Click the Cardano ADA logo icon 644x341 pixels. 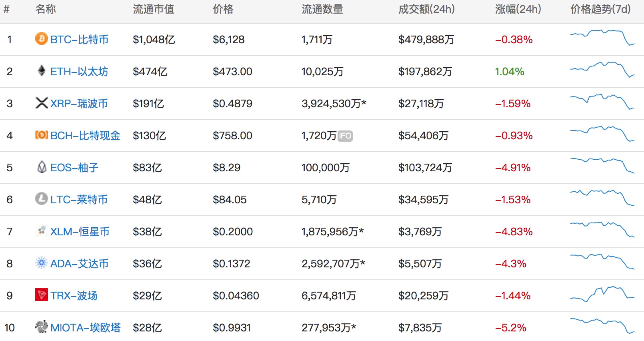[x=41, y=263]
